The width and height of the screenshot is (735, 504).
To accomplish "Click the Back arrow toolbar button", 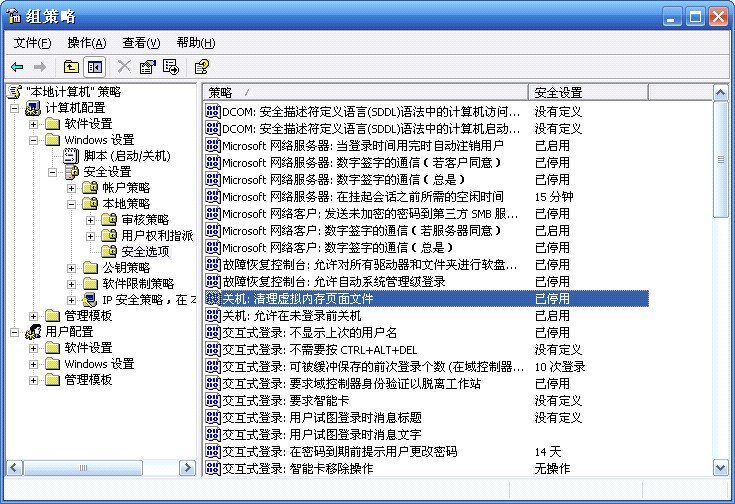I will point(17,67).
